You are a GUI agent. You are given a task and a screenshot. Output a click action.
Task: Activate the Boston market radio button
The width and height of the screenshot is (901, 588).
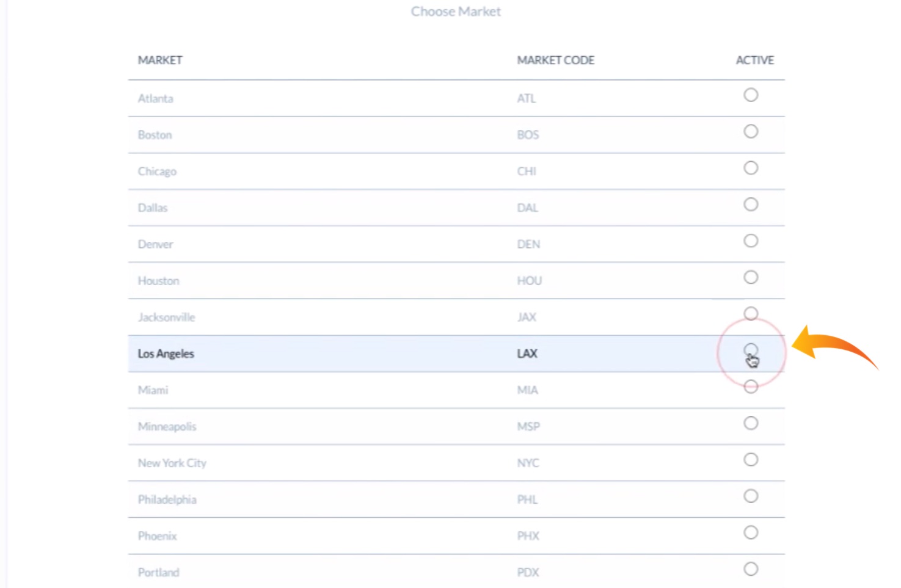point(751,132)
